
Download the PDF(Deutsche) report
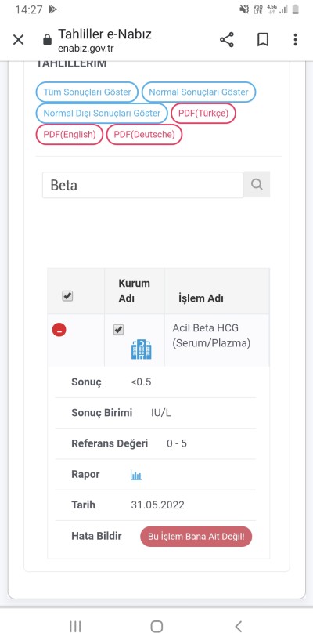[145, 135]
